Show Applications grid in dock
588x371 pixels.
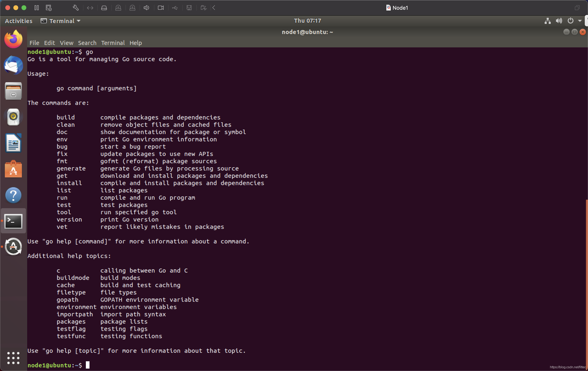coord(13,358)
